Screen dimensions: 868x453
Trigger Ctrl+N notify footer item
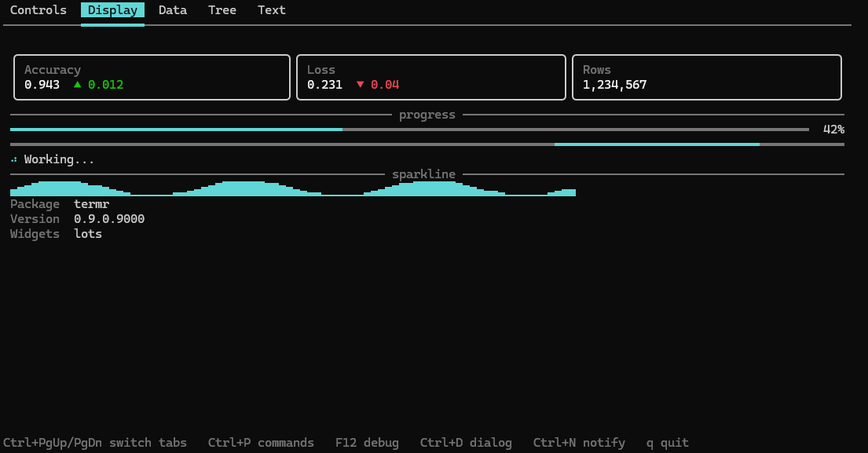579,443
